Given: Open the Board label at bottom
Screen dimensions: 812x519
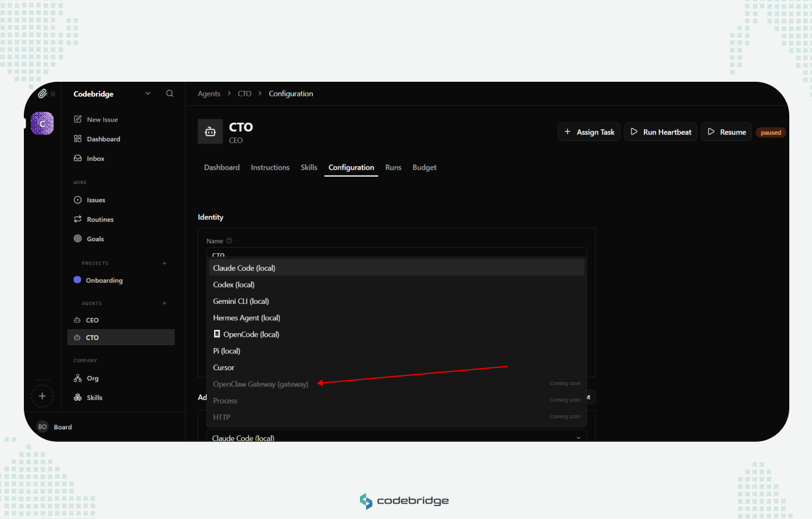Looking at the screenshot, I should [x=63, y=427].
